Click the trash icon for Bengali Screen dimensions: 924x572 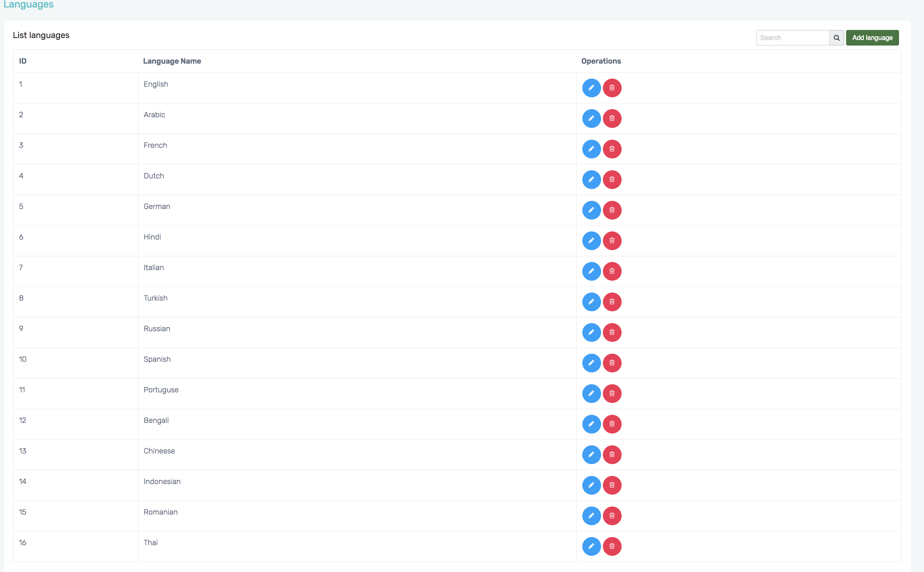612,424
